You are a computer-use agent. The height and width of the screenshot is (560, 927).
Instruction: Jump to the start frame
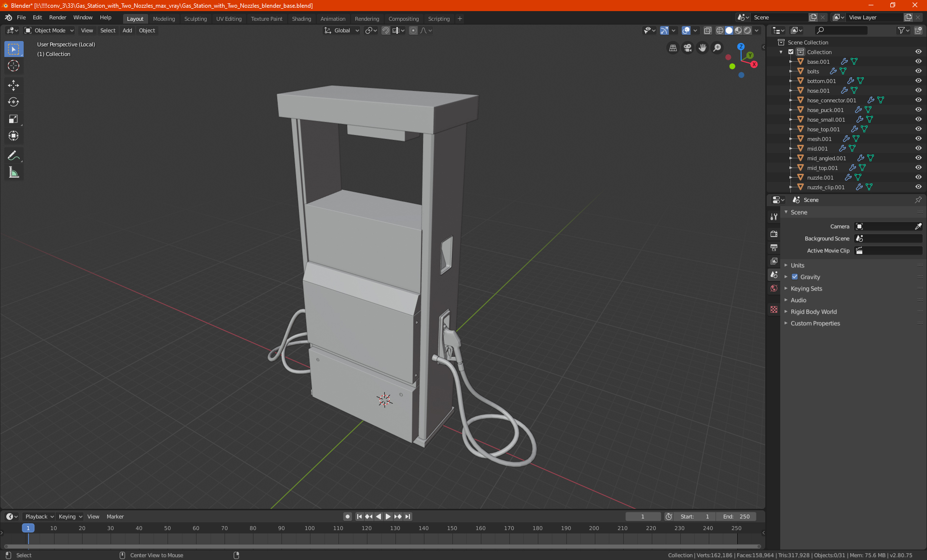(359, 517)
